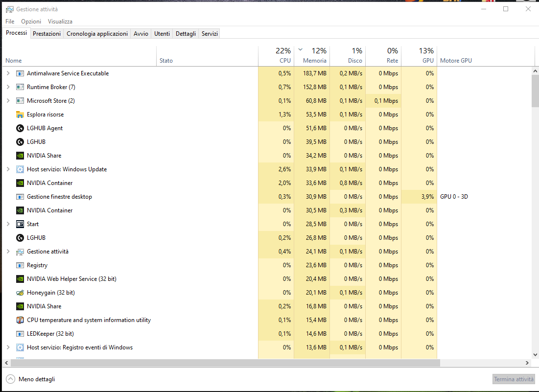Click the Host servizio: Windows Update gear icon

[x=20, y=169]
